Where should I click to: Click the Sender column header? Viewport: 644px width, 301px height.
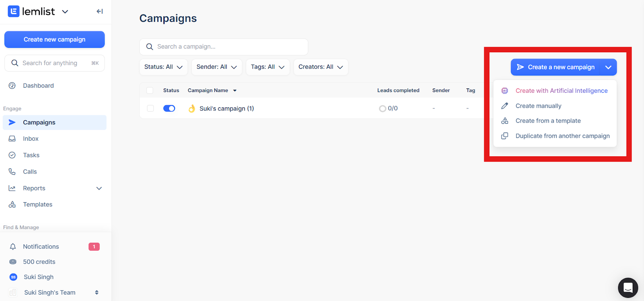pos(441,90)
